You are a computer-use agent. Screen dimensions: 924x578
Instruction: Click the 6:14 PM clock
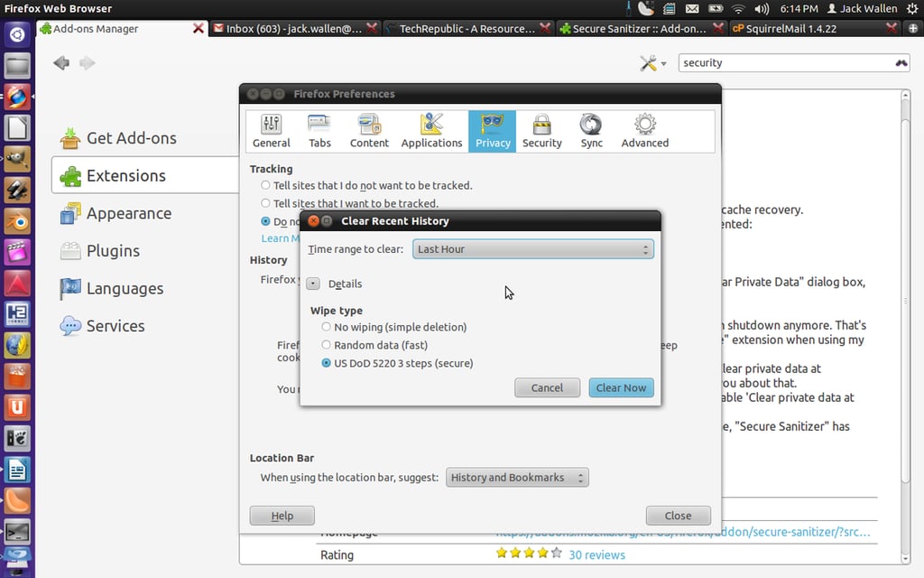pyautogui.click(x=799, y=9)
